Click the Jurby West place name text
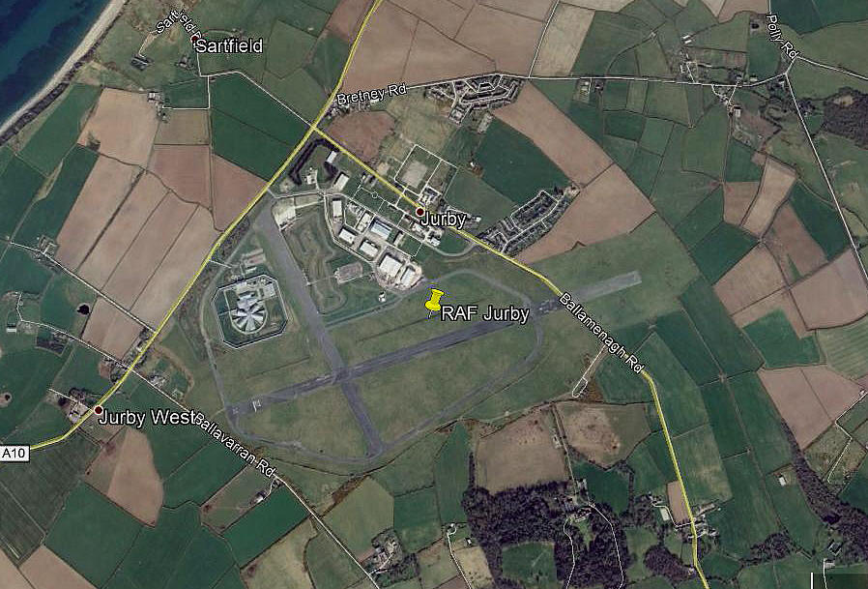This screenshot has width=868, height=589. [x=146, y=417]
